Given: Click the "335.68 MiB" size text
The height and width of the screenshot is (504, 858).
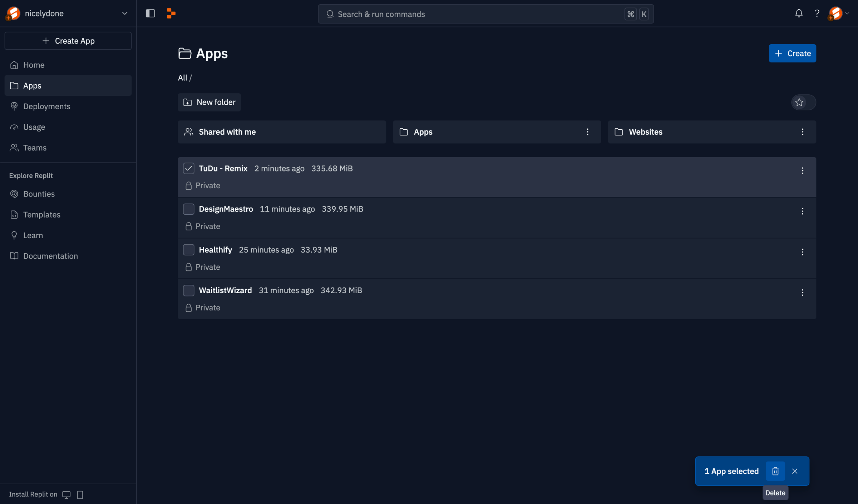Looking at the screenshot, I should tap(332, 168).
